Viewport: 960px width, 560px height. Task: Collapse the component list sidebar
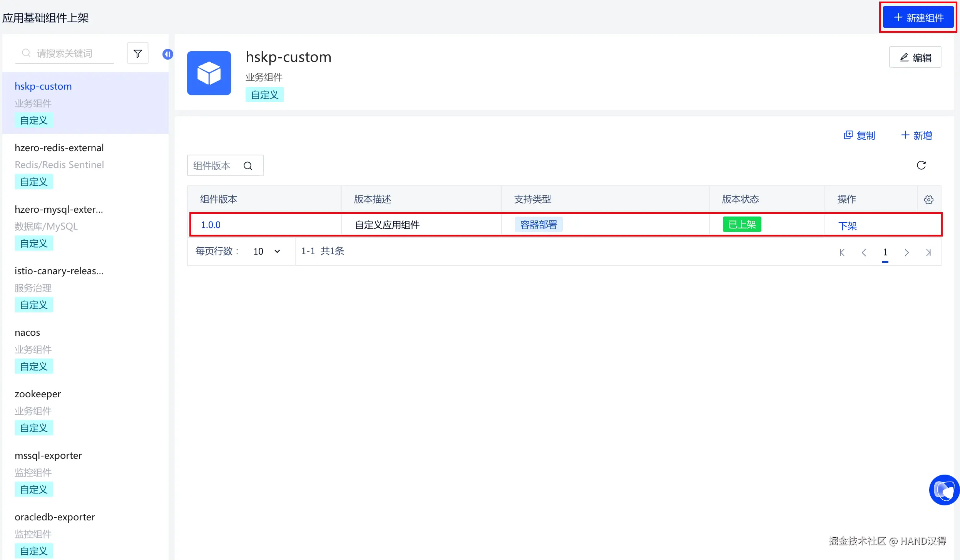167,54
